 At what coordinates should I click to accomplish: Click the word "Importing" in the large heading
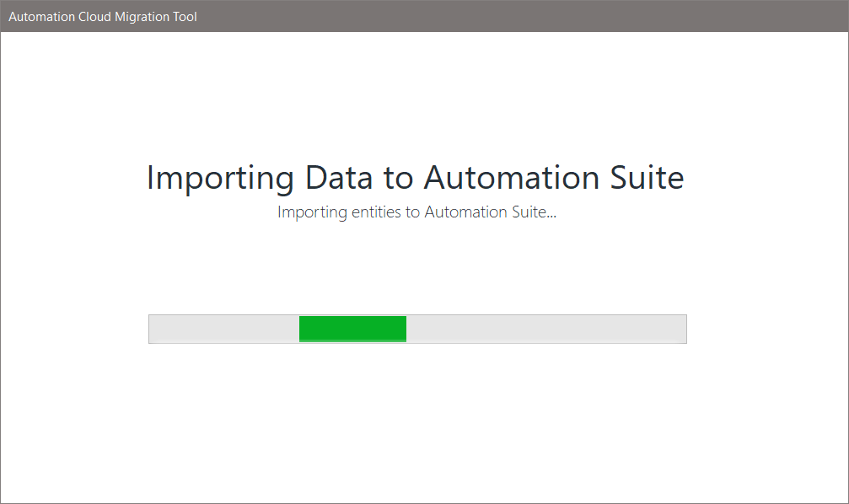pyautogui.click(x=220, y=178)
